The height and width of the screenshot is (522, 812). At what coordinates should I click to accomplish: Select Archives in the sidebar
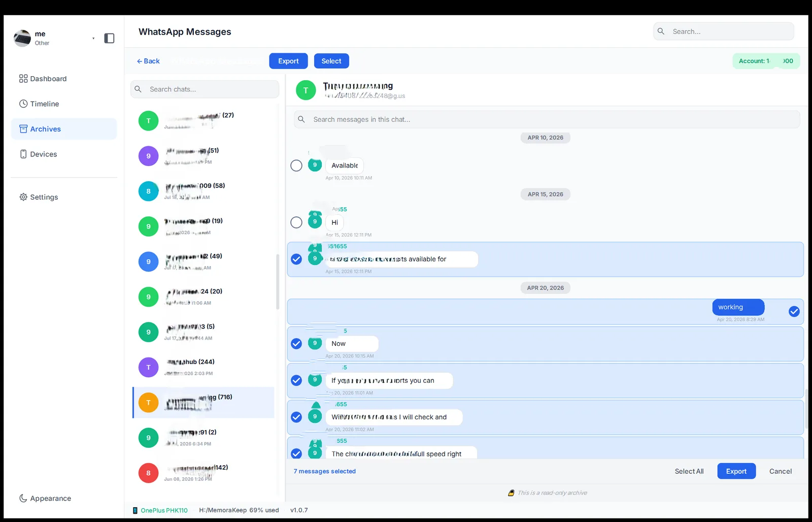click(64, 129)
